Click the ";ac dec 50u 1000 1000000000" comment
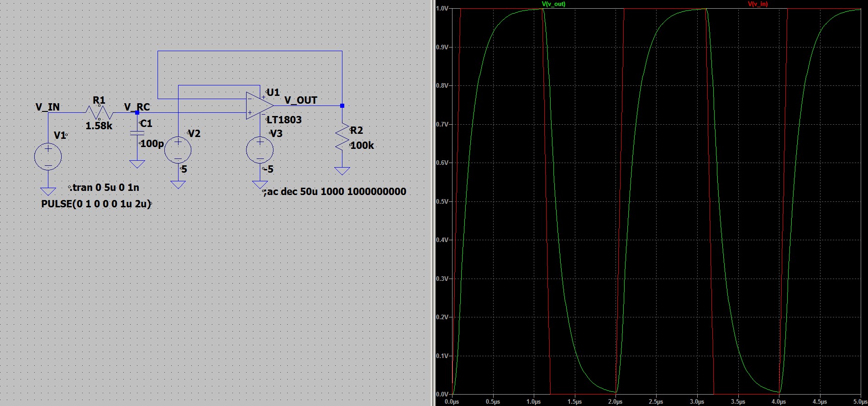This screenshot has width=868, height=406. [334, 191]
